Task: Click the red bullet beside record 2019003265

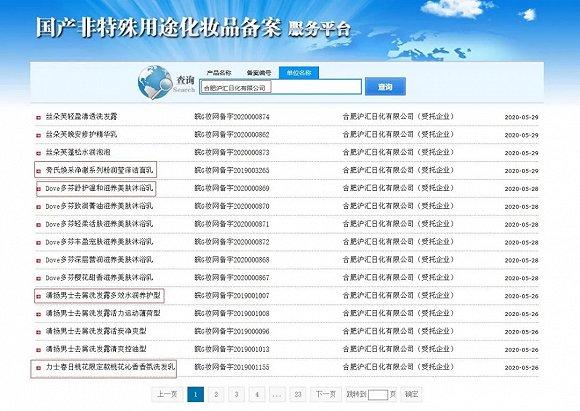Action: pyautogui.click(x=38, y=171)
